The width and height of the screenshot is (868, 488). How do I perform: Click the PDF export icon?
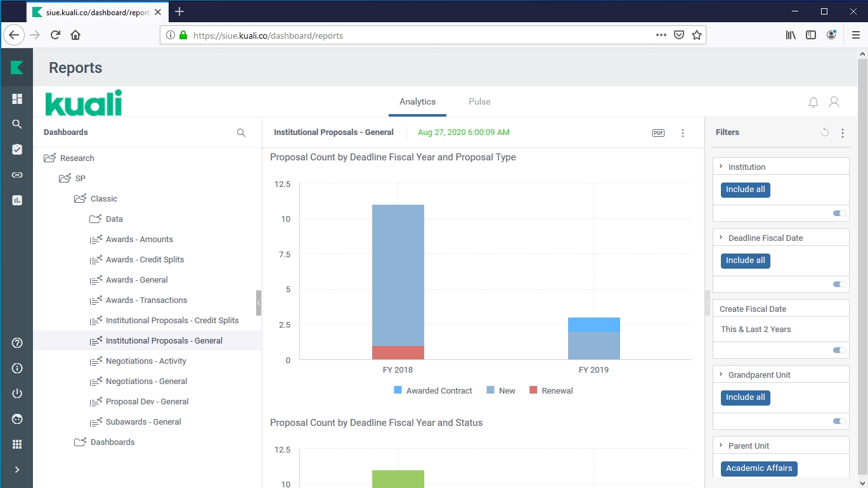pos(658,133)
